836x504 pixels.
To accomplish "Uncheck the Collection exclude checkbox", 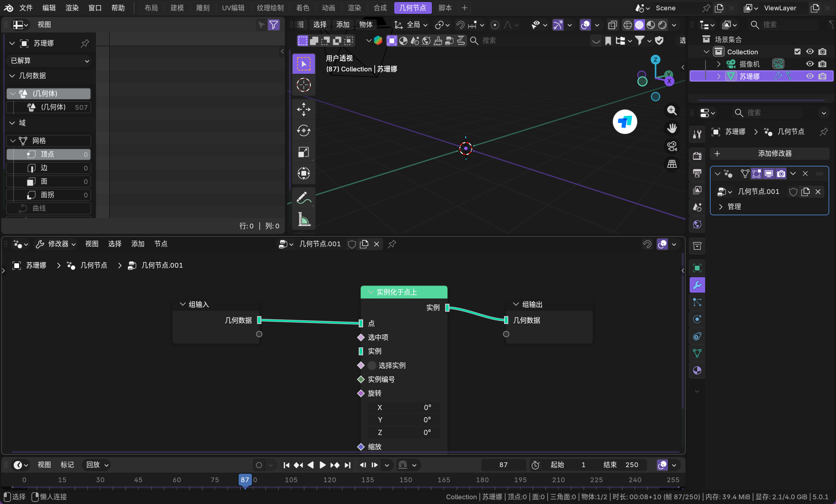I will tap(798, 52).
